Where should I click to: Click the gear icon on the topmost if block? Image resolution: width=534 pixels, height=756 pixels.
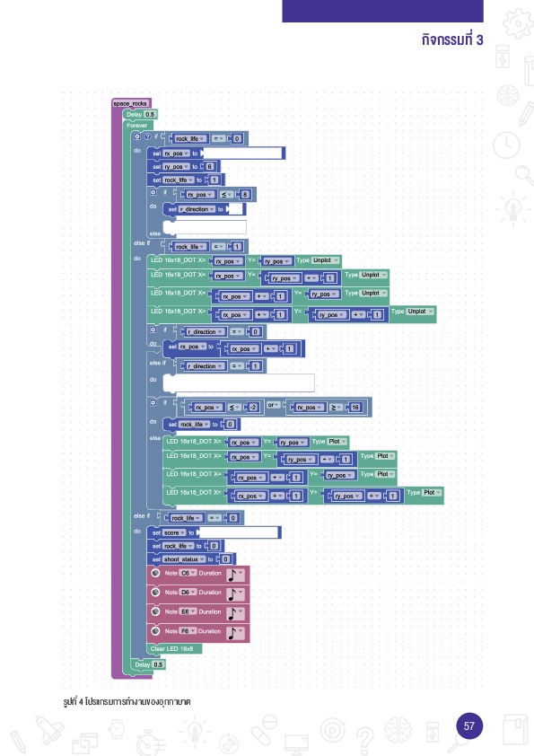pyautogui.click(x=137, y=137)
